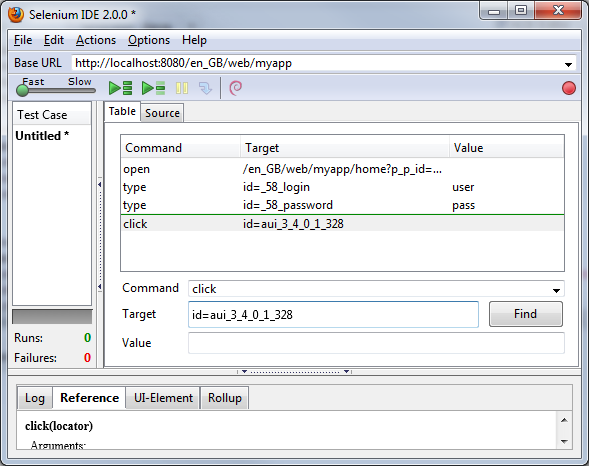Play current test case
This screenshot has height=466, width=589.
[x=153, y=88]
